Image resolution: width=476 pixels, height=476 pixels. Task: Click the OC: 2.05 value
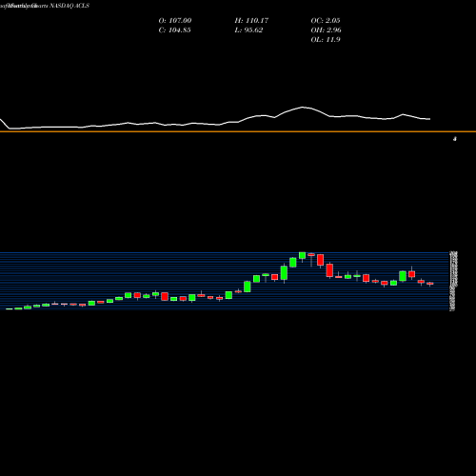(x=326, y=21)
